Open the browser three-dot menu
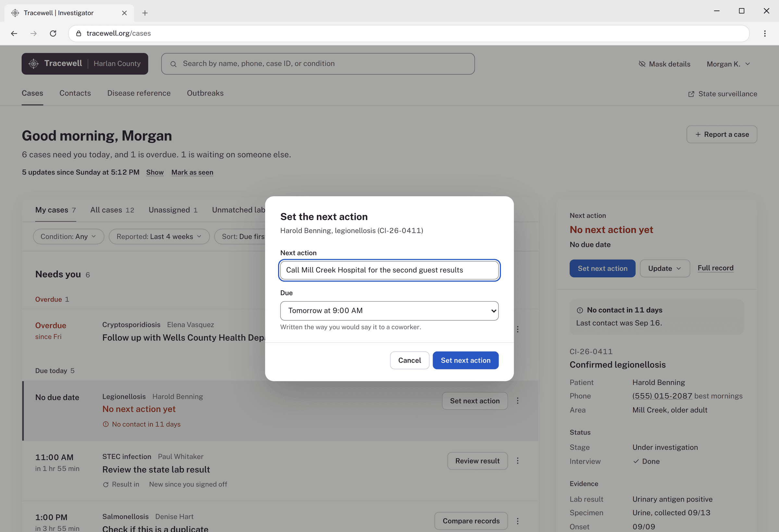 (765, 33)
